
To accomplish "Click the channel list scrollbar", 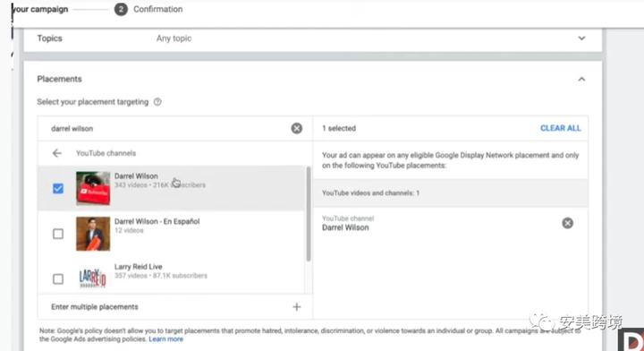I will coord(309,214).
